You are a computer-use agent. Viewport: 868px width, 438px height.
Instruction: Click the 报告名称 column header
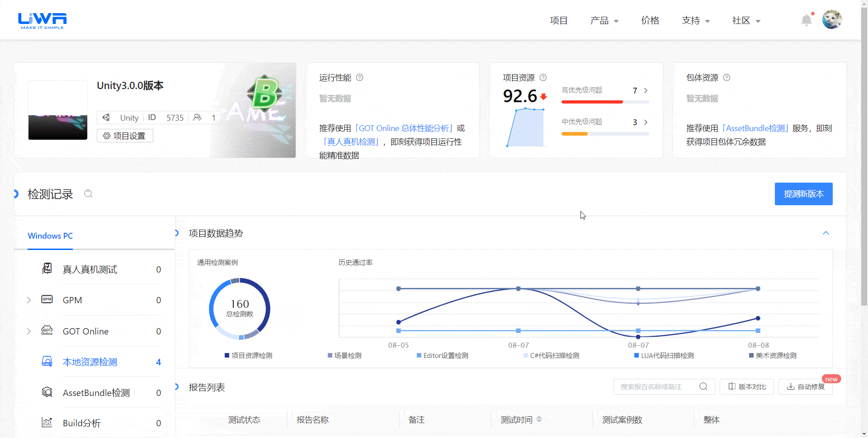[312, 419]
